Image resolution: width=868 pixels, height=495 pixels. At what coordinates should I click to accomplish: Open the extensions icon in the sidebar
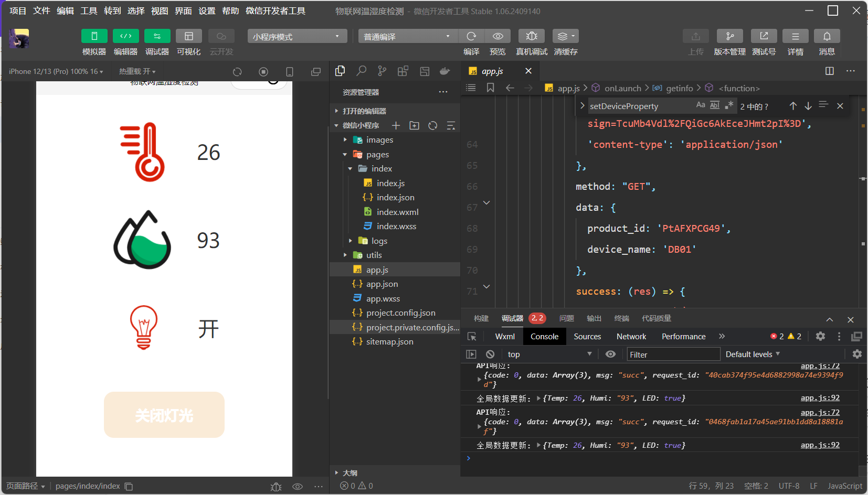click(403, 71)
